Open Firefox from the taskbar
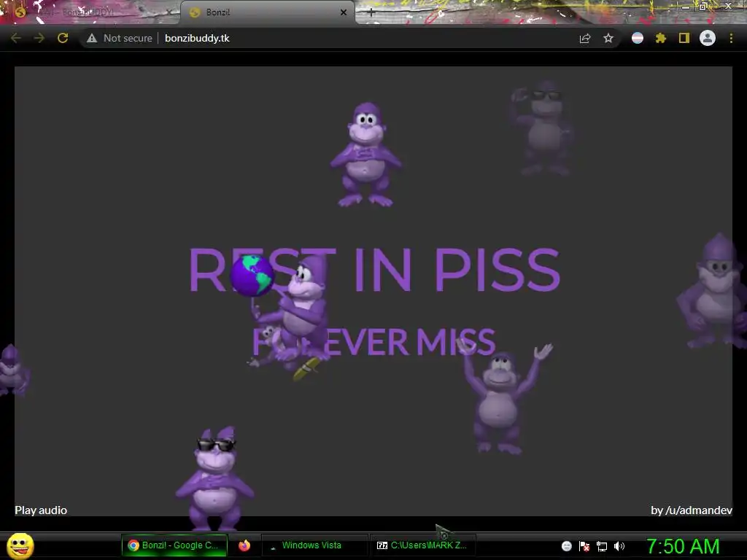The height and width of the screenshot is (560, 747). click(244, 545)
